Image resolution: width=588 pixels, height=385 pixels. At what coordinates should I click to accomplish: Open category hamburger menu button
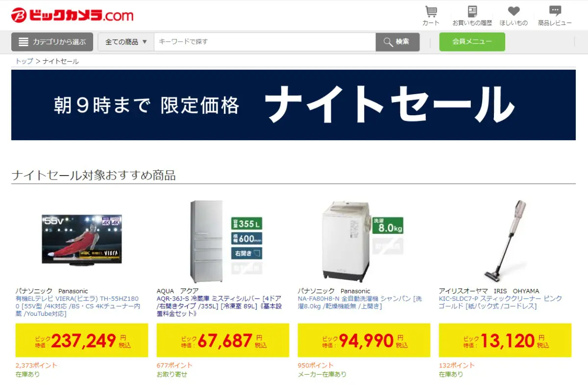pos(52,42)
